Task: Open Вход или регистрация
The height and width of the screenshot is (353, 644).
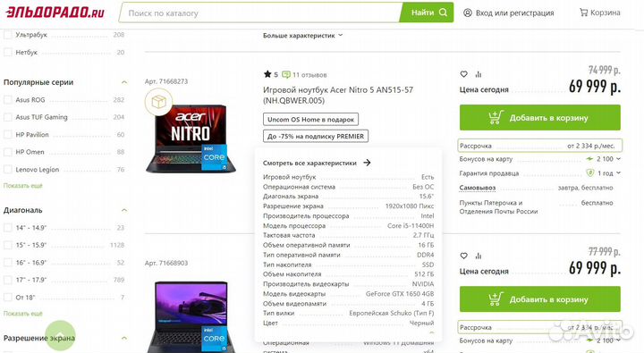Action: tap(508, 13)
